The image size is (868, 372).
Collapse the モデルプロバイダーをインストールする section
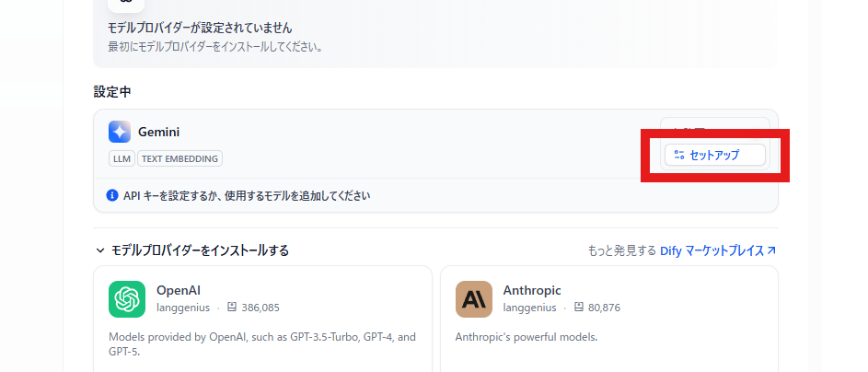(99, 250)
